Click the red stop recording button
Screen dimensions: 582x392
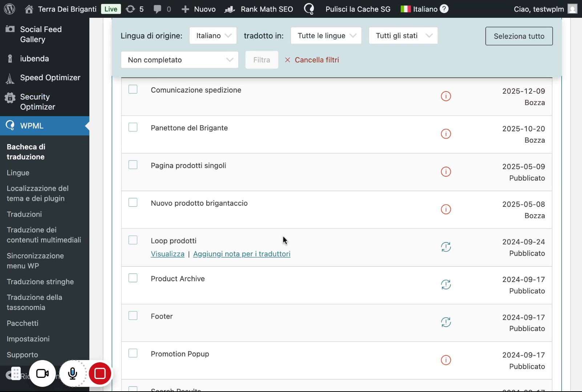(100, 373)
